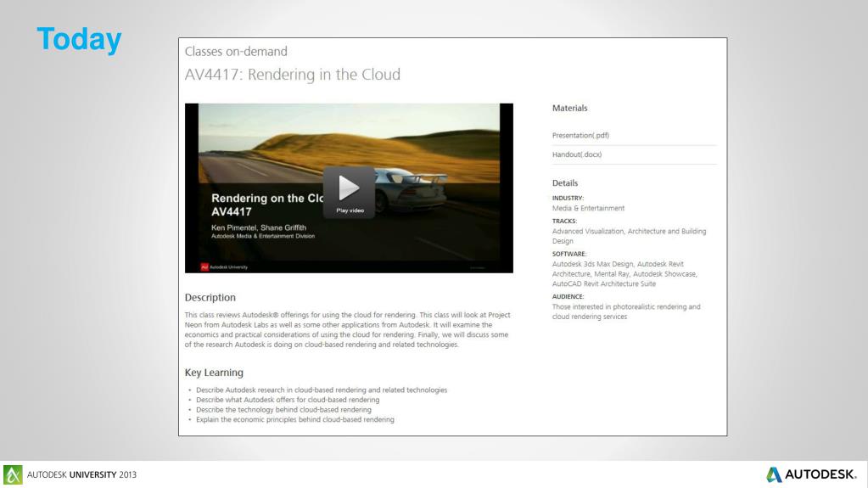Click the 'Description' heading
Viewport: 868px width, 488px height.
pos(210,297)
